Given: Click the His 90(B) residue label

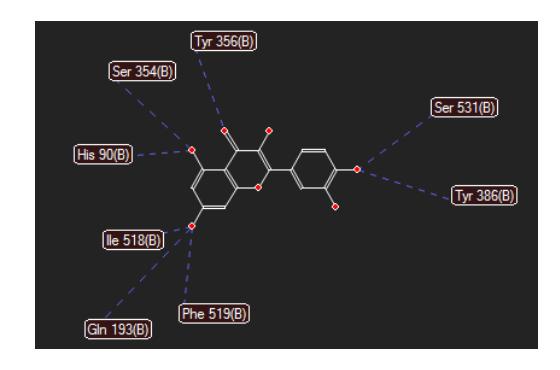Looking at the screenshot, I should tap(103, 154).
